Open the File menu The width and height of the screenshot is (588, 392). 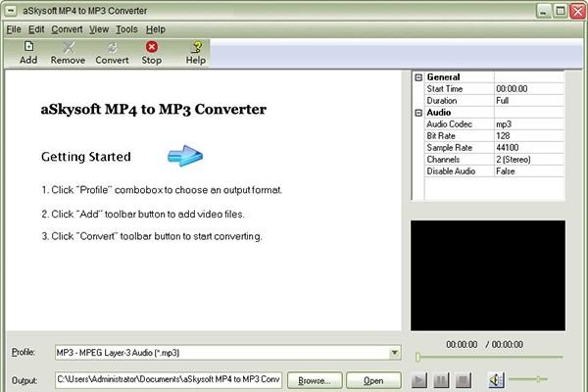pos(14,29)
